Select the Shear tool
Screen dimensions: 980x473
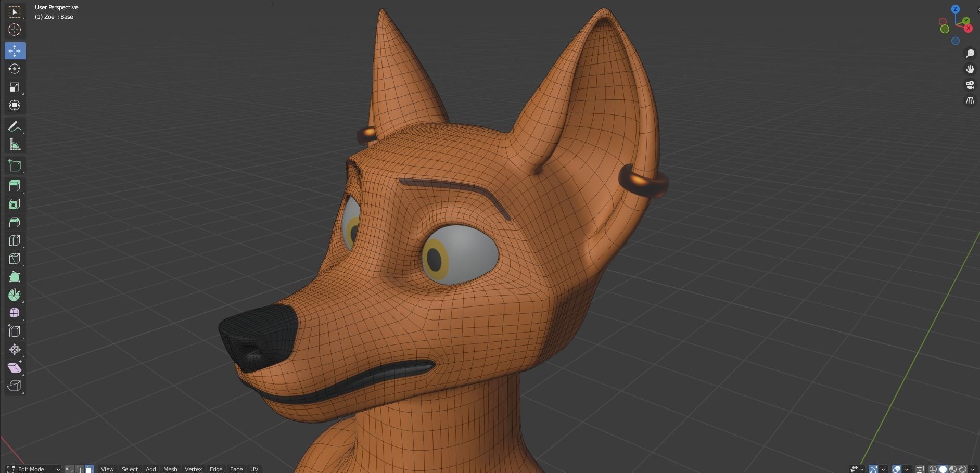pos(15,367)
